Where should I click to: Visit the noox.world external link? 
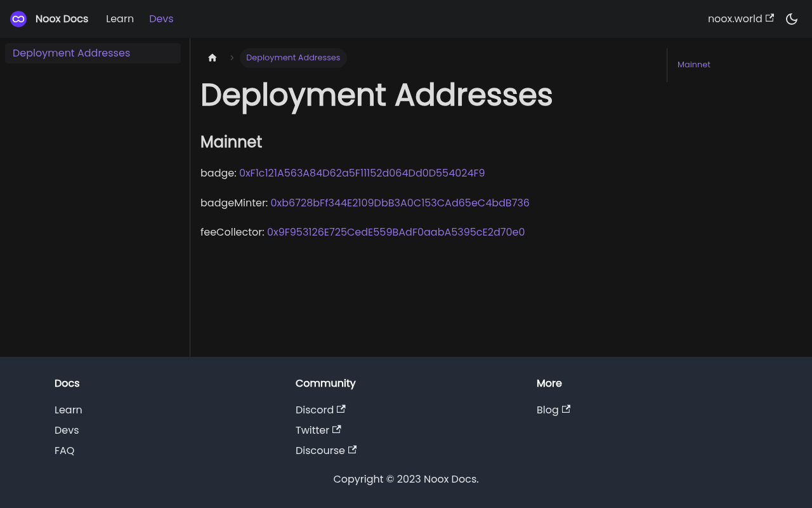coord(741,19)
